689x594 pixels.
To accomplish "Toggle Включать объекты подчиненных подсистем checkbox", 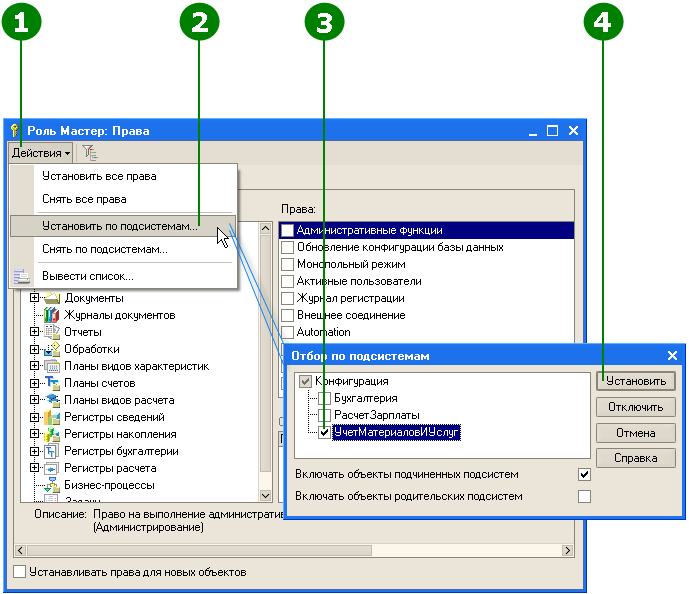I will point(584,474).
